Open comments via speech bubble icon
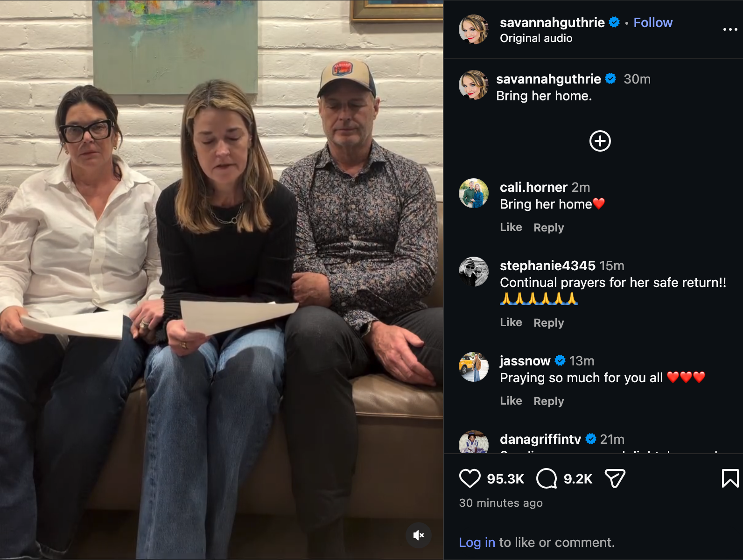743x560 pixels. point(547,479)
